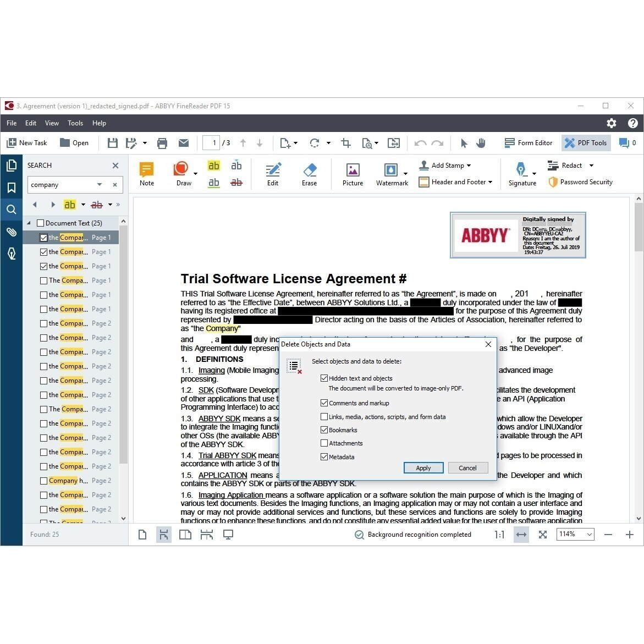644x644 pixels.
Task: Click the page number input box
Action: click(x=211, y=143)
